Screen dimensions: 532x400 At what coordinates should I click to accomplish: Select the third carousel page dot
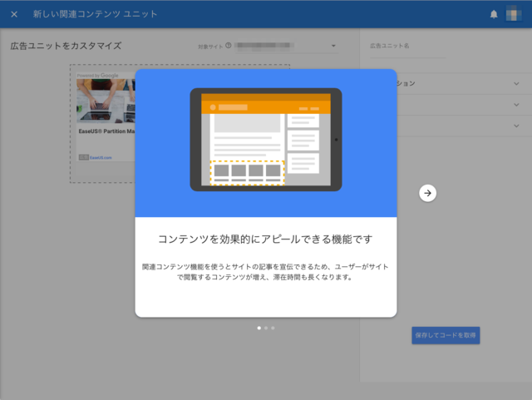coord(273,328)
